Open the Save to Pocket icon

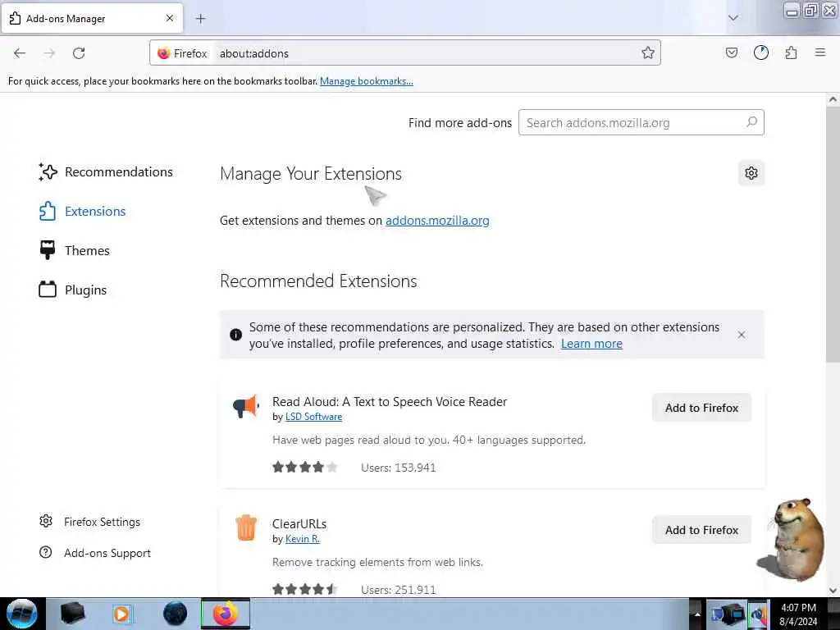point(731,52)
